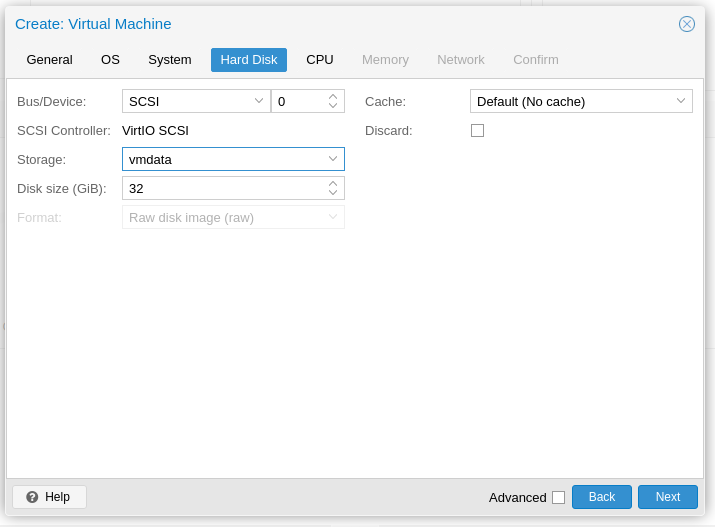Open the Confirm tab
This screenshot has width=715, height=527.
click(x=536, y=60)
